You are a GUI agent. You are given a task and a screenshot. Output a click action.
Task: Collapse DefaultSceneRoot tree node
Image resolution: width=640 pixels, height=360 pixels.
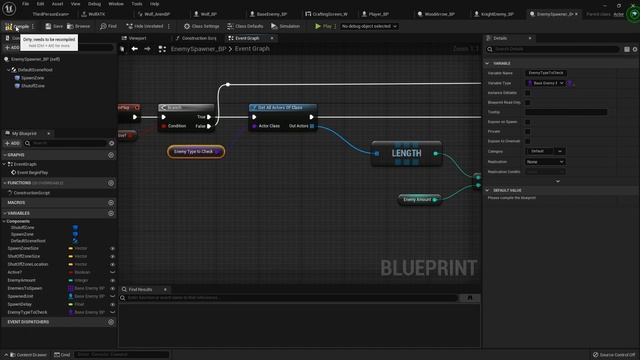pos(9,70)
